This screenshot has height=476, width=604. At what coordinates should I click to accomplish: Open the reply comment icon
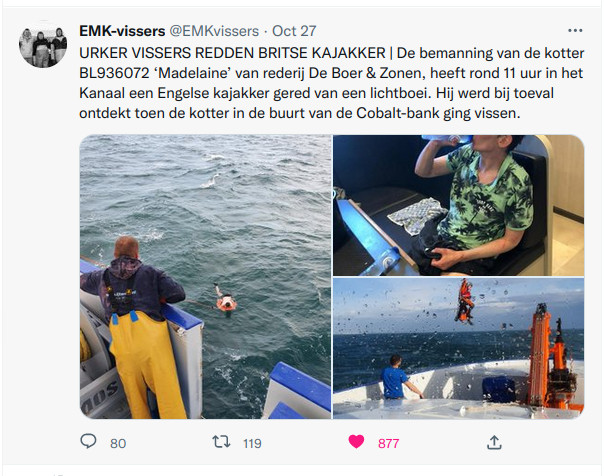[88, 441]
